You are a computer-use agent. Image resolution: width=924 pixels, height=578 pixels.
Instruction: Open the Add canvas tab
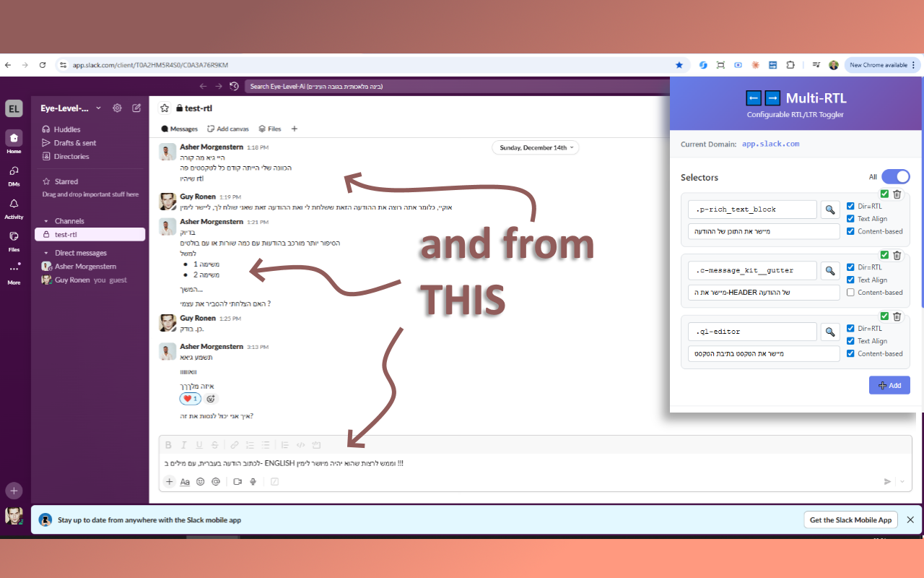point(227,129)
